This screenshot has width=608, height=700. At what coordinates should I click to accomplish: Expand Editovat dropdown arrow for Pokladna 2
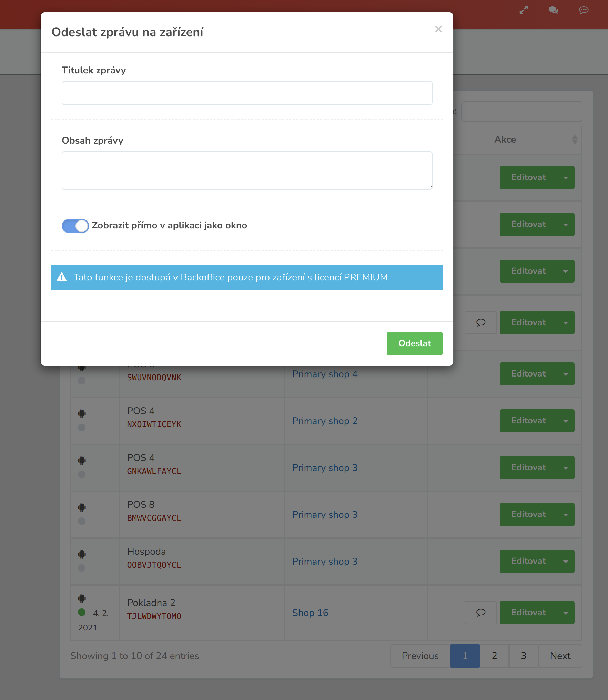point(566,612)
